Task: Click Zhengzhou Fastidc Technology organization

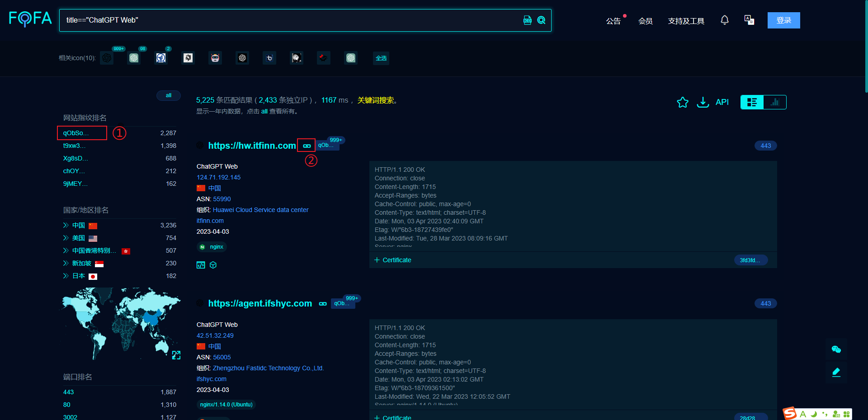Action: click(x=268, y=368)
